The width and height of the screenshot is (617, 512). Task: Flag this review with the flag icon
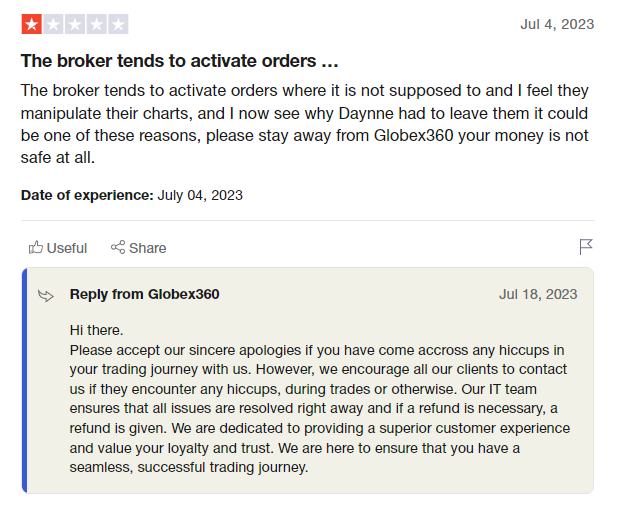pyautogui.click(x=586, y=247)
